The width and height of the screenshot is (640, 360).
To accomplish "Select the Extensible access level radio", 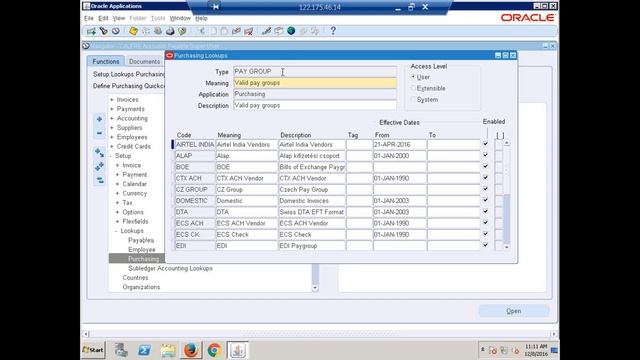I will [413, 88].
